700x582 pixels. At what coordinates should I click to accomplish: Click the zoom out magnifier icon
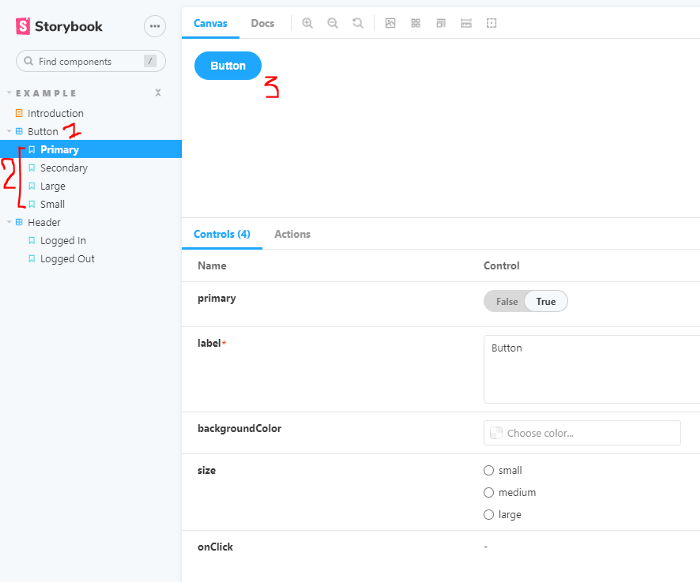[333, 23]
